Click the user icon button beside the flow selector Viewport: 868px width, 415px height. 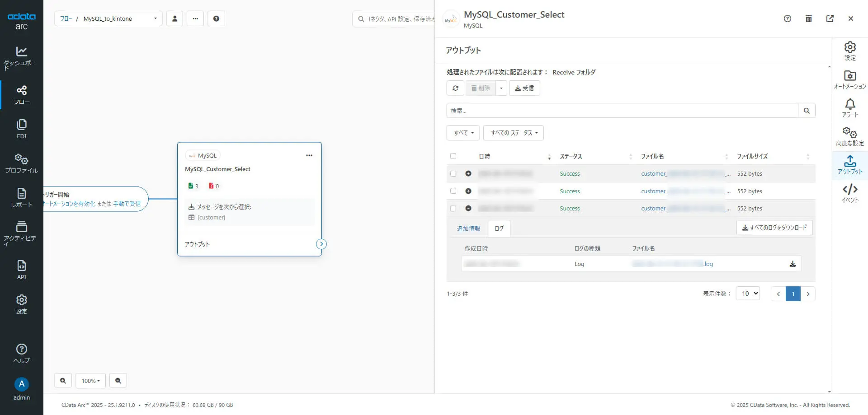[x=175, y=19]
